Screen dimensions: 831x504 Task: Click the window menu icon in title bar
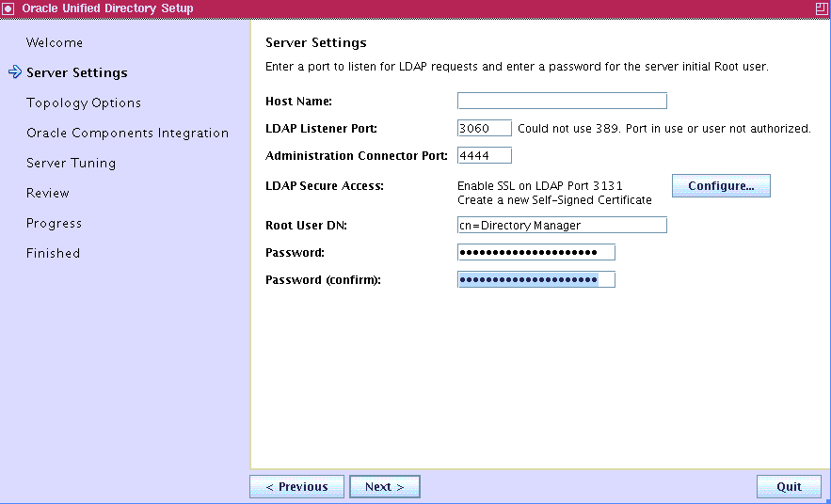(8, 8)
